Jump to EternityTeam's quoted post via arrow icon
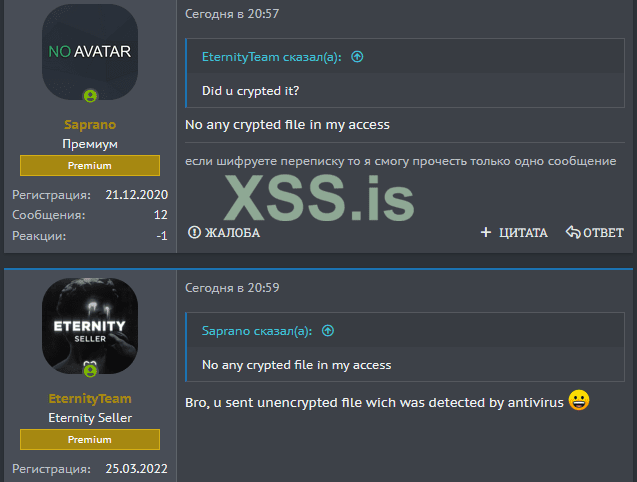Image resolution: width=637 pixels, height=482 pixels. [x=357, y=57]
